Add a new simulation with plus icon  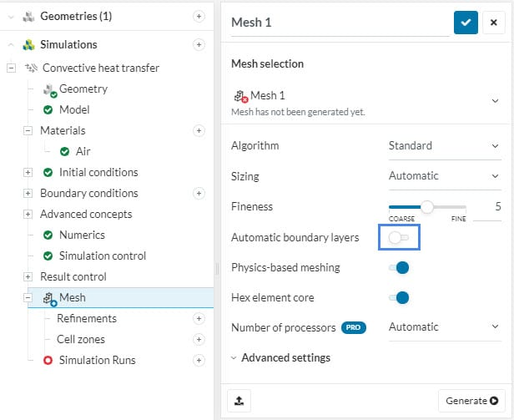click(x=199, y=44)
